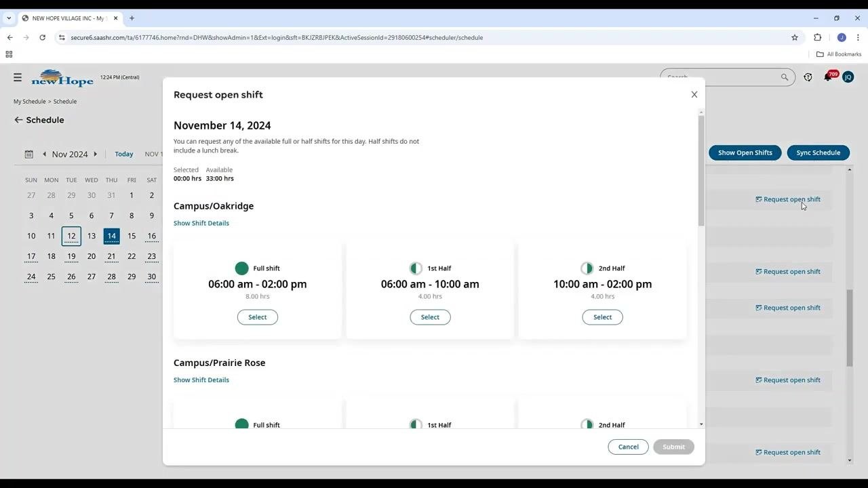Image resolution: width=868 pixels, height=488 pixels.
Task: Open My Schedule breadcrumb link
Action: (29, 102)
